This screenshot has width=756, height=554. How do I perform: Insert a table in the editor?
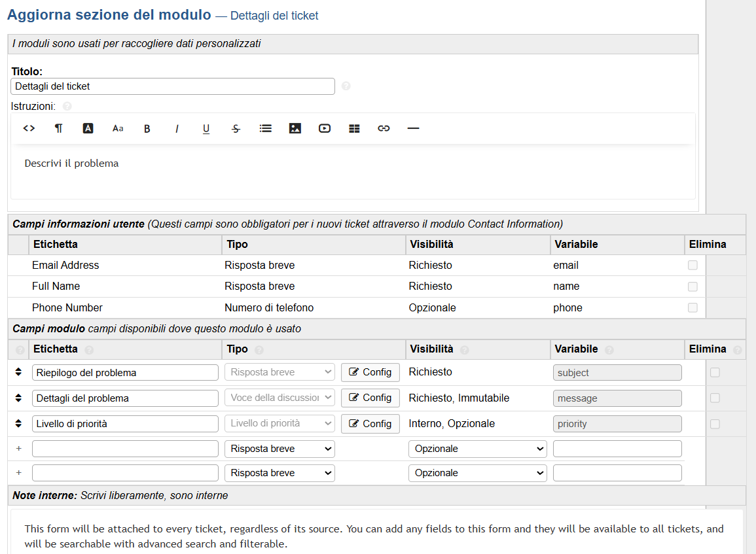coord(354,129)
